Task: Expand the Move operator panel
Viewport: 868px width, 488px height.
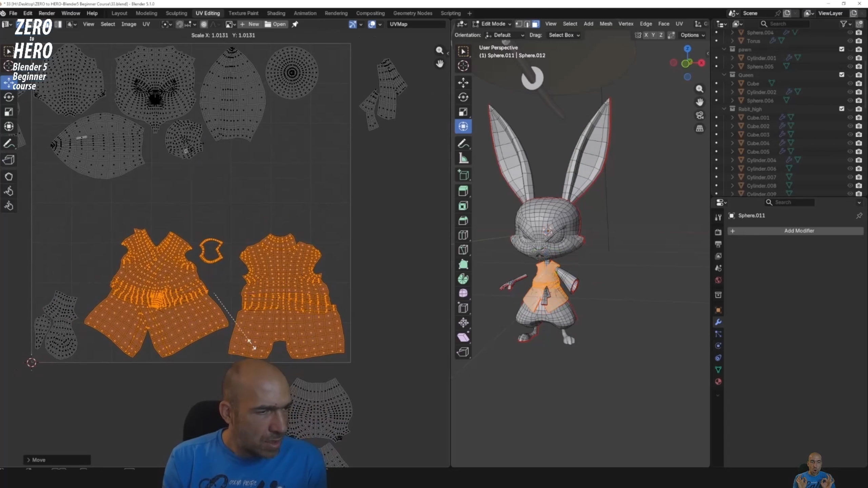Action: point(28,460)
